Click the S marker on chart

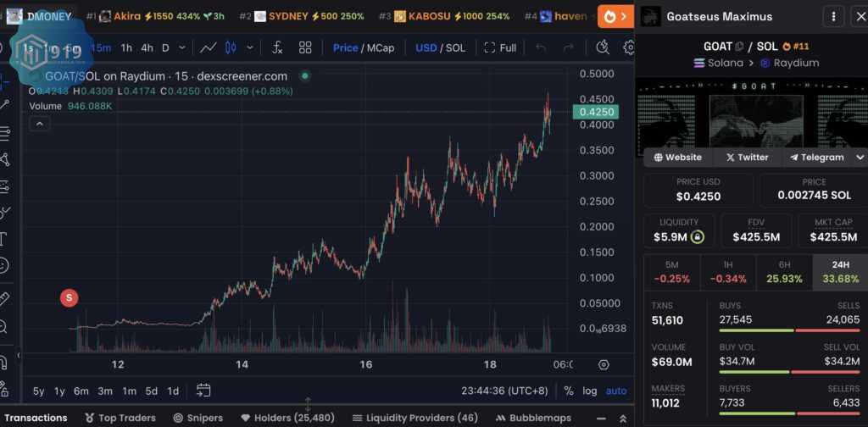click(70, 298)
